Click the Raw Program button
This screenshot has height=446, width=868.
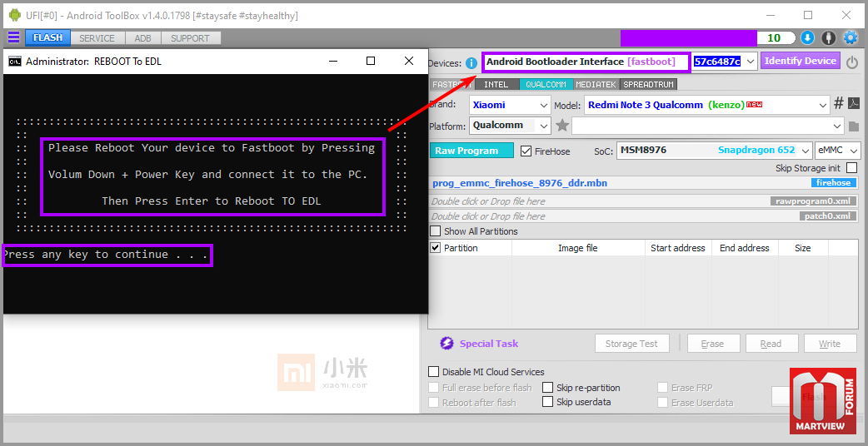(471, 151)
